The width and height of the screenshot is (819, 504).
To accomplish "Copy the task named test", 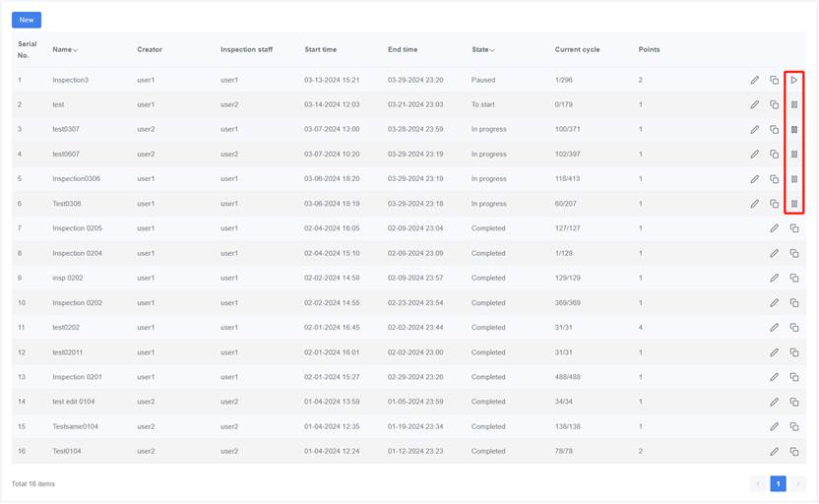I will click(774, 104).
